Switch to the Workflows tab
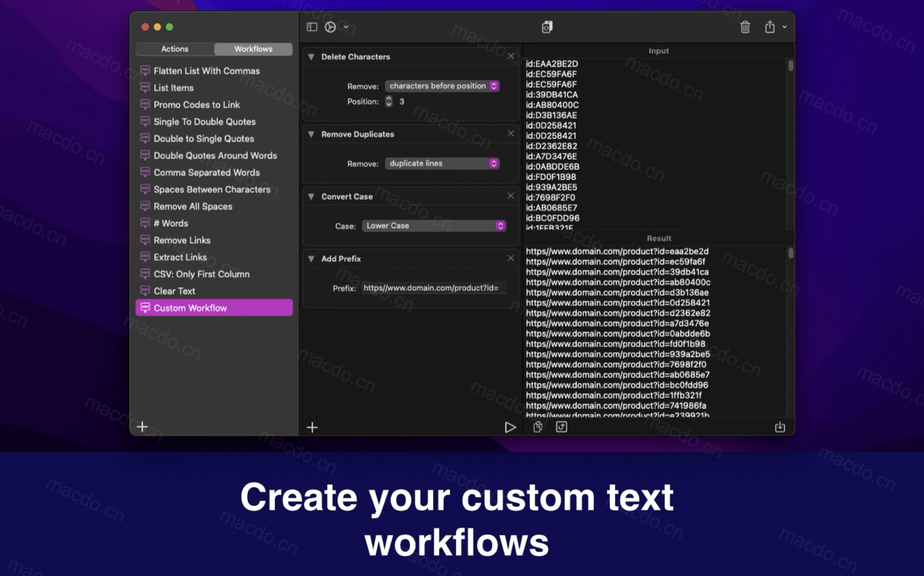 [x=252, y=49]
